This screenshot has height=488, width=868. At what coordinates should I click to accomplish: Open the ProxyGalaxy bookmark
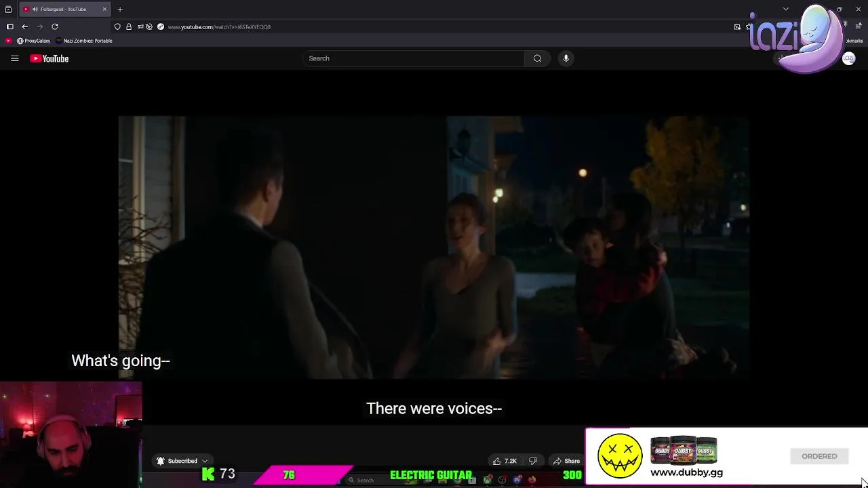33,41
